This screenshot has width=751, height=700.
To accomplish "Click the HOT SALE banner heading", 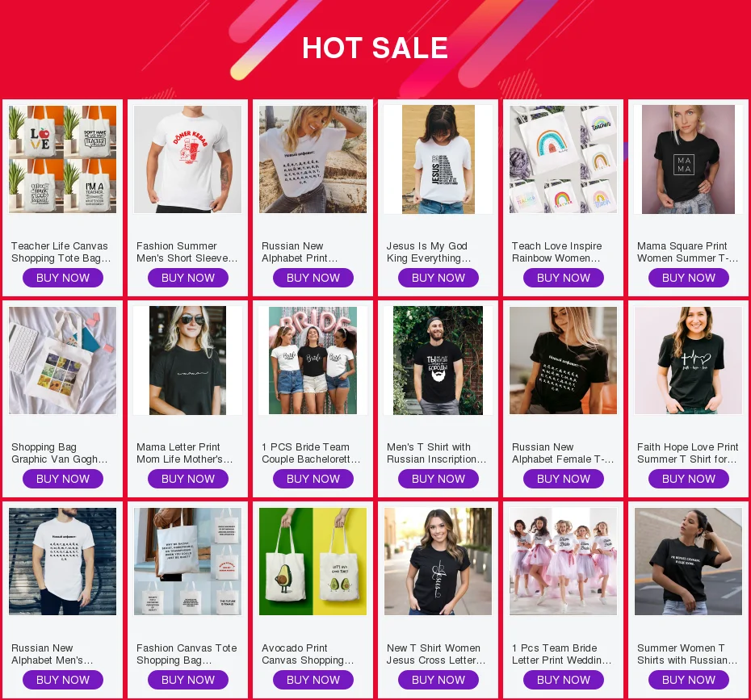I will click(375, 48).
